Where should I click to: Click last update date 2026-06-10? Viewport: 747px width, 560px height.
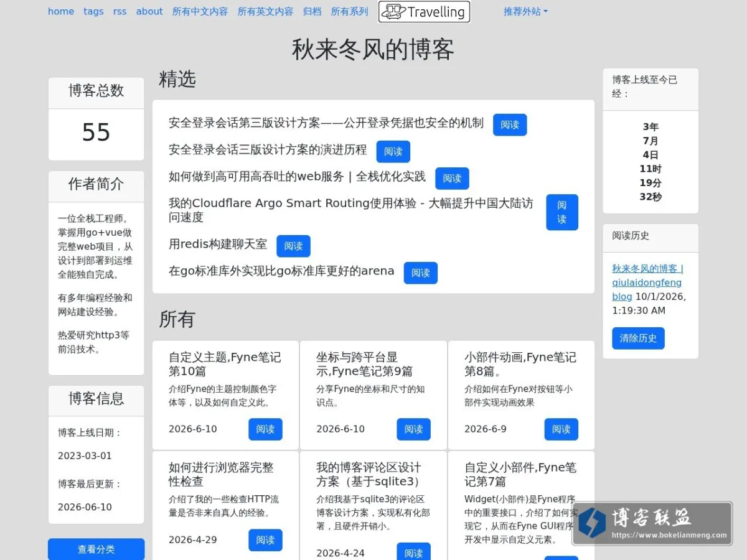[x=85, y=507]
